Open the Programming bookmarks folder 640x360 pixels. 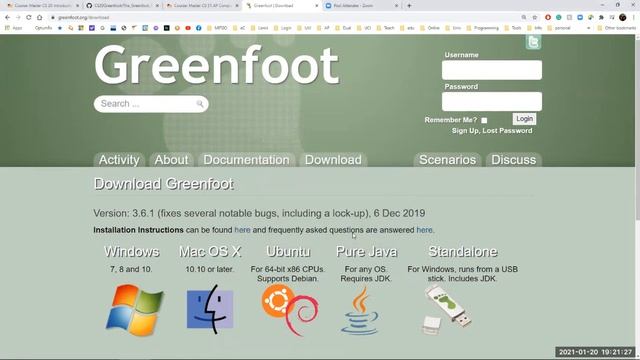pyautogui.click(x=483, y=28)
